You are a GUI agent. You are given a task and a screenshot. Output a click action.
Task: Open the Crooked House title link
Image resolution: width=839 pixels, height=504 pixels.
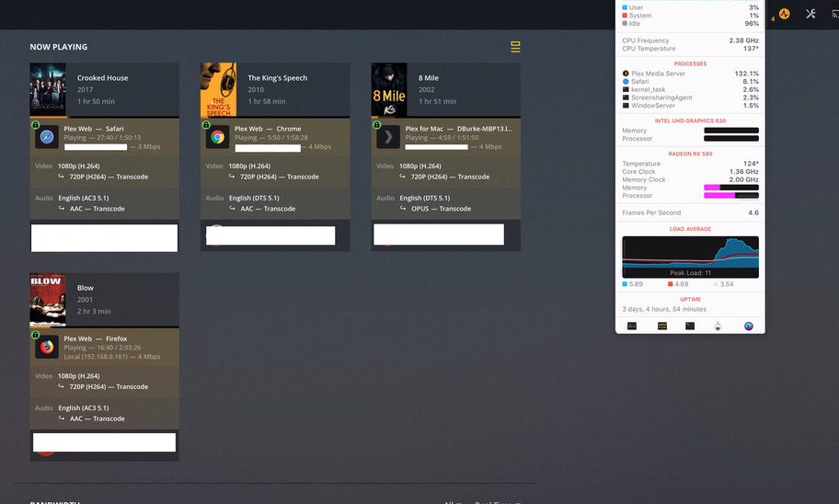pyautogui.click(x=103, y=78)
